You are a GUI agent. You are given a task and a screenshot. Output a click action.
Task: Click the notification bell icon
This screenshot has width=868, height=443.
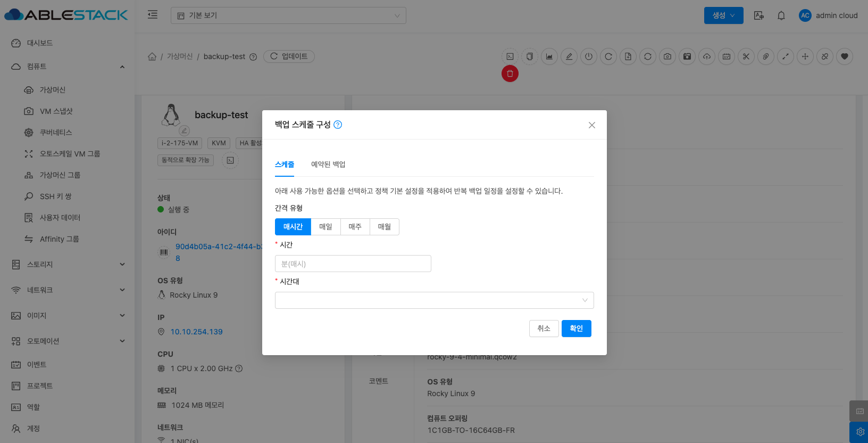[x=781, y=15]
